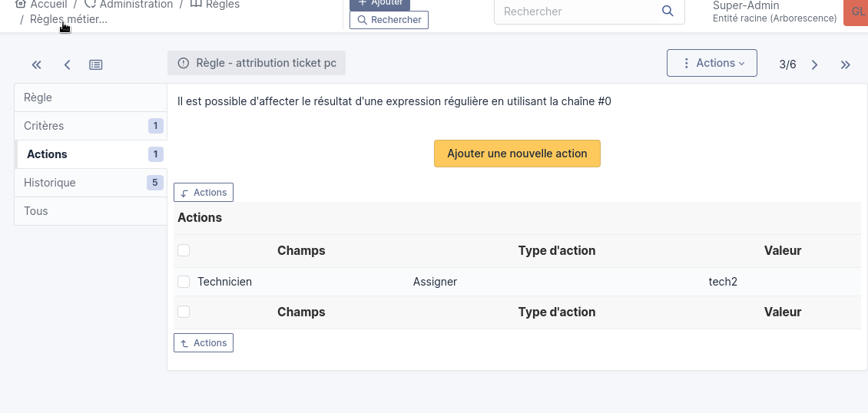This screenshot has height=413, width=868.
Task: Jump to last record double-chevron icon
Action: pyautogui.click(x=846, y=65)
